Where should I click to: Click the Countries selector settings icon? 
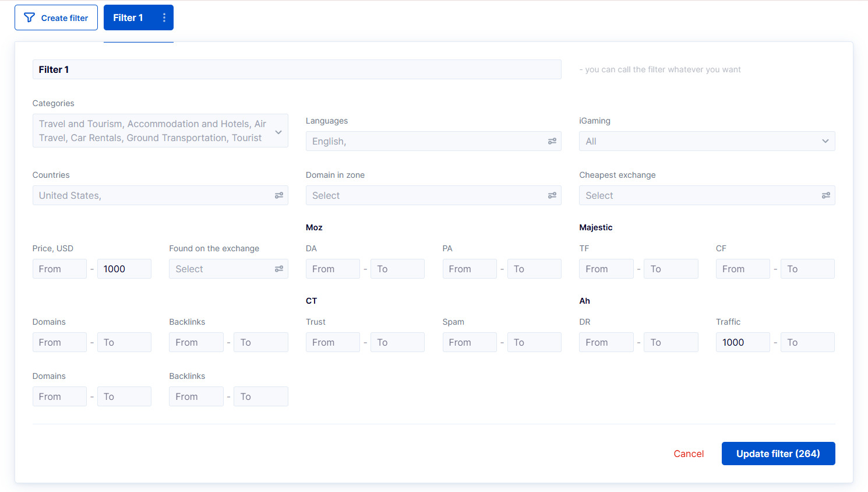point(278,195)
